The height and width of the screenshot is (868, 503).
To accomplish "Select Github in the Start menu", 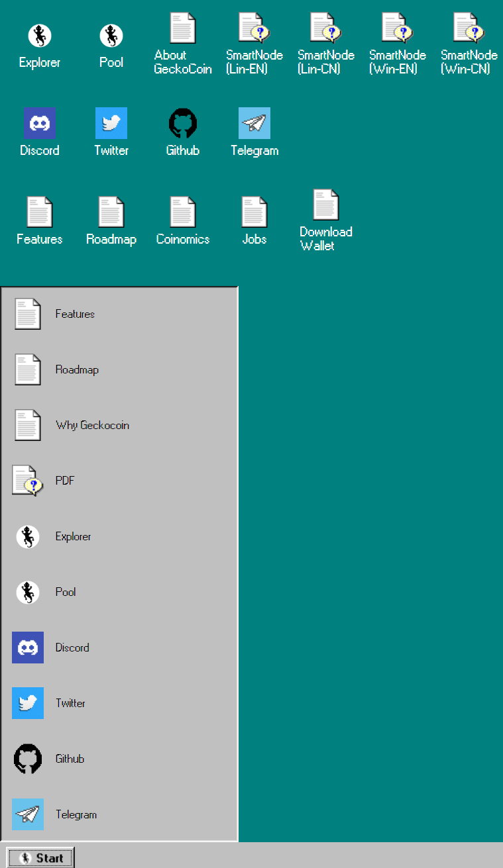I will click(x=119, y=759).
